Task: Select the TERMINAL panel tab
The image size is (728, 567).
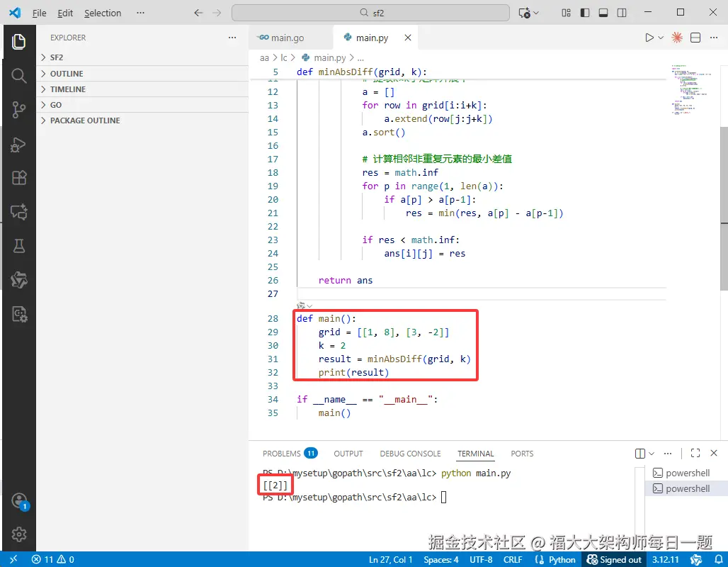Action: pos(475,453)
